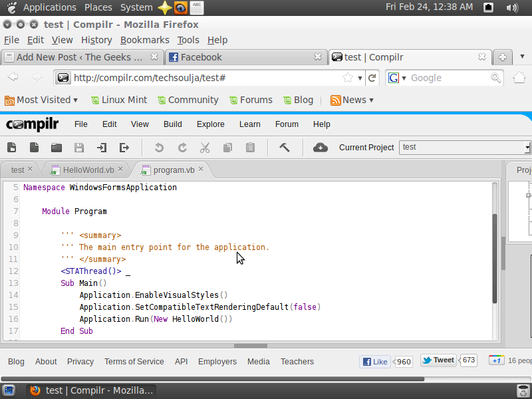The width and height of the screenshot is (532, 399).
Task: Click the volume speaker icon in top panel
Action: tap(512, 7)
